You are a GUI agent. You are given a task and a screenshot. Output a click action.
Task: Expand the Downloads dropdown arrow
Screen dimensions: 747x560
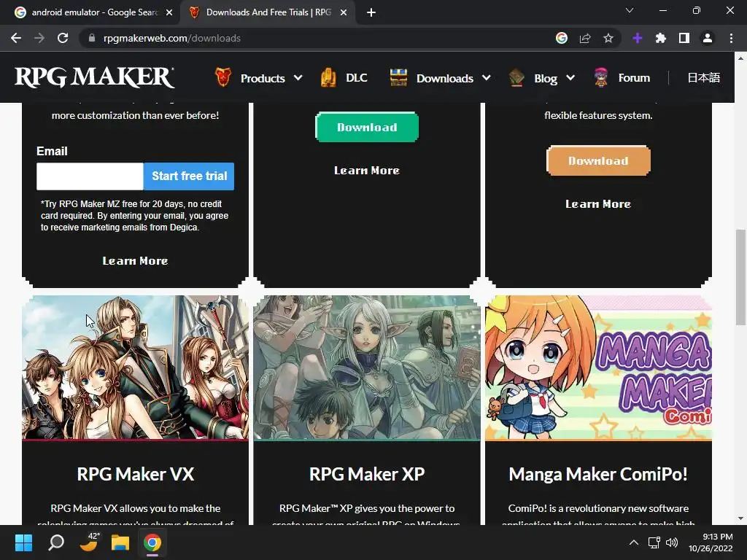487,77
